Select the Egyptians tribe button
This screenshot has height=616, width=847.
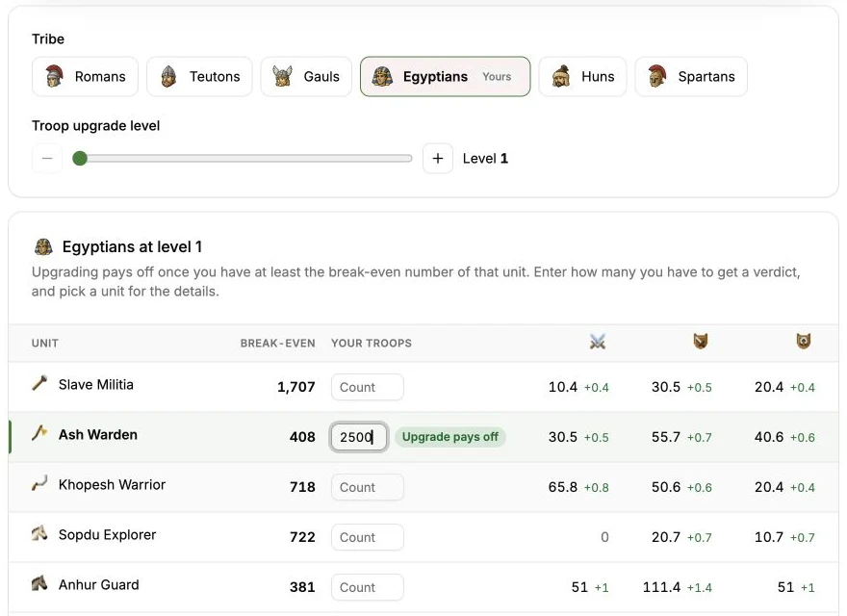click(445, 77)
